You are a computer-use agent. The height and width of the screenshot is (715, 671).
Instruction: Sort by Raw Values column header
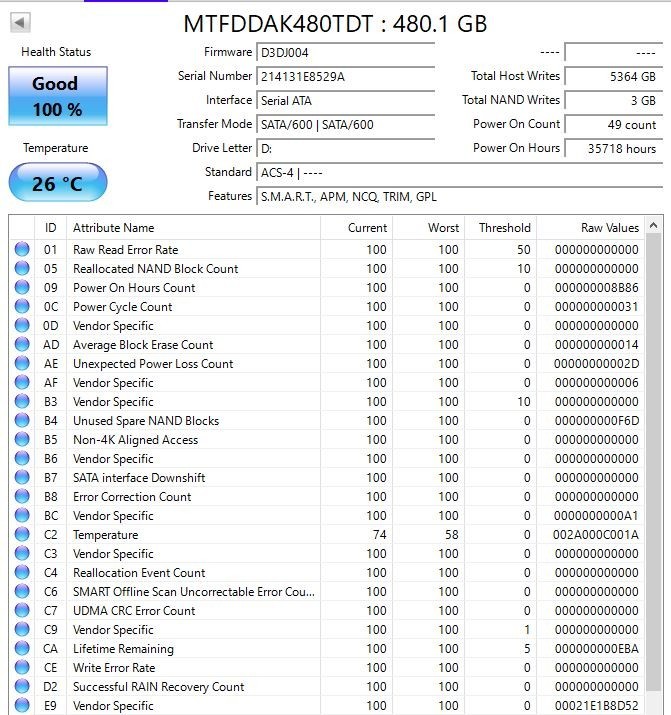591,228
